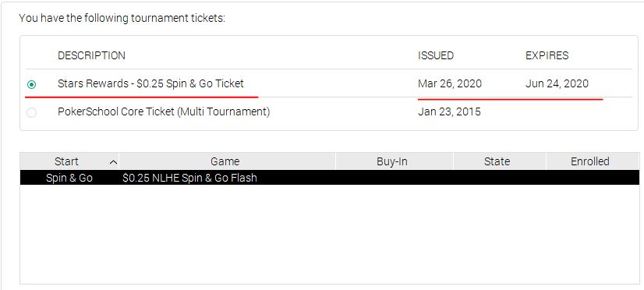The image size is (644, 290).
Task: Select the Stars Rewards Spin & Go ticket radio button
Action: tap(31, 85)
